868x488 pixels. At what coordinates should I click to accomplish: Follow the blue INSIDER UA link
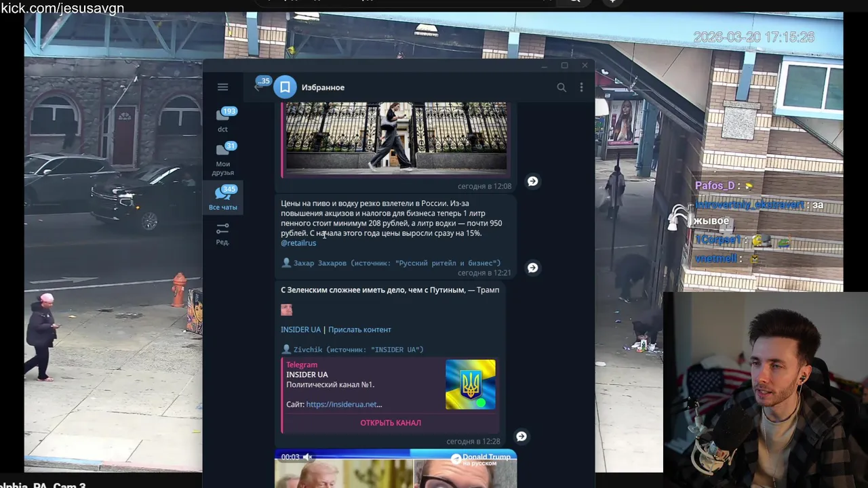click(300, 329)
